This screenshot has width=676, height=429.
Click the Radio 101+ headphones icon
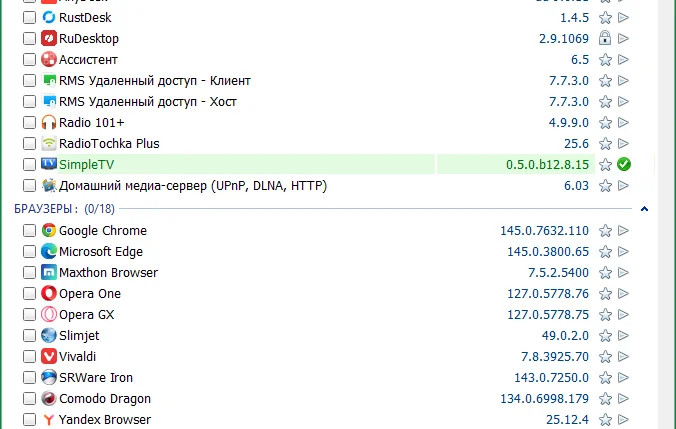click(x=49, y=123)
